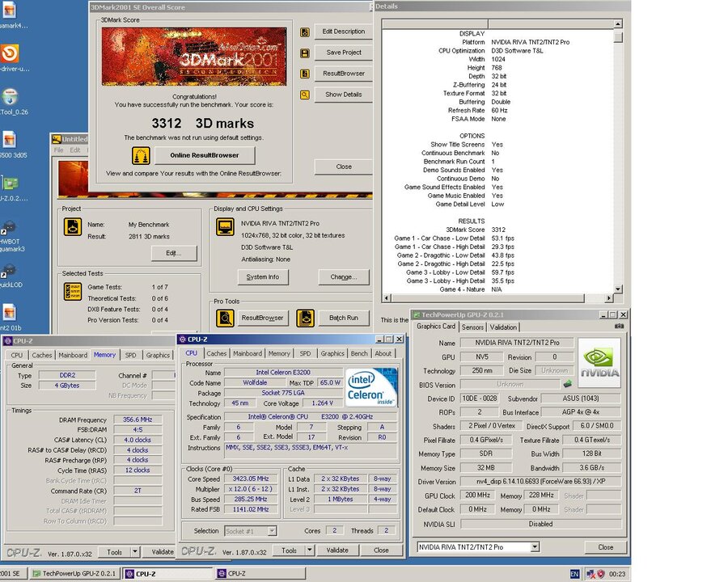Click the Pro Tools ResultBrowser magnifier icon
This screenshot has height=582, width=728.
[x=225, y=318]
